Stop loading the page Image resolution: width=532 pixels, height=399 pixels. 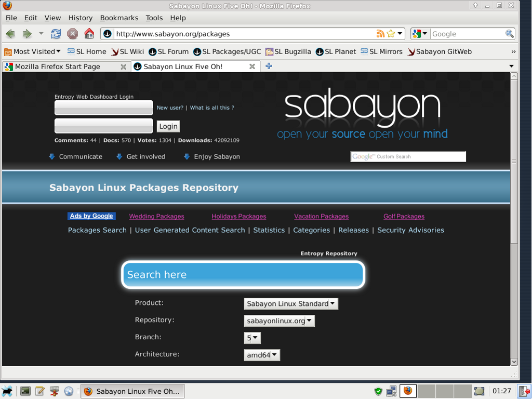pyautogui.click(x=72, y=34)
